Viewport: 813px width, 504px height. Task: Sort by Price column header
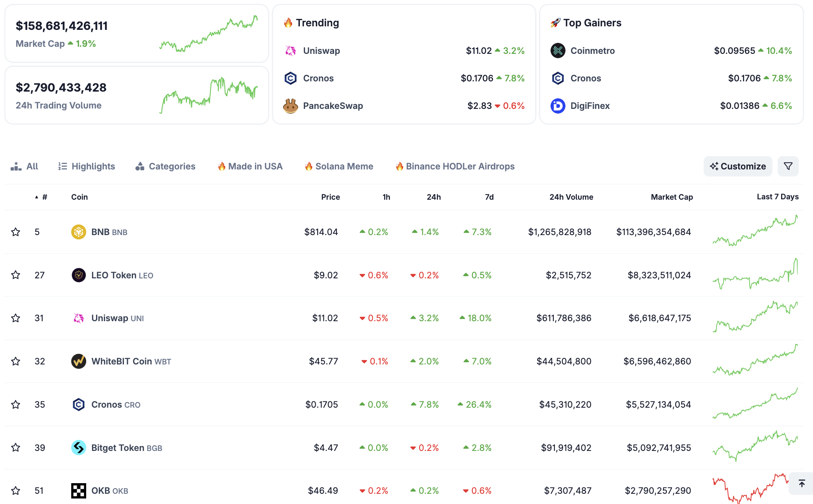click(331, 197)
